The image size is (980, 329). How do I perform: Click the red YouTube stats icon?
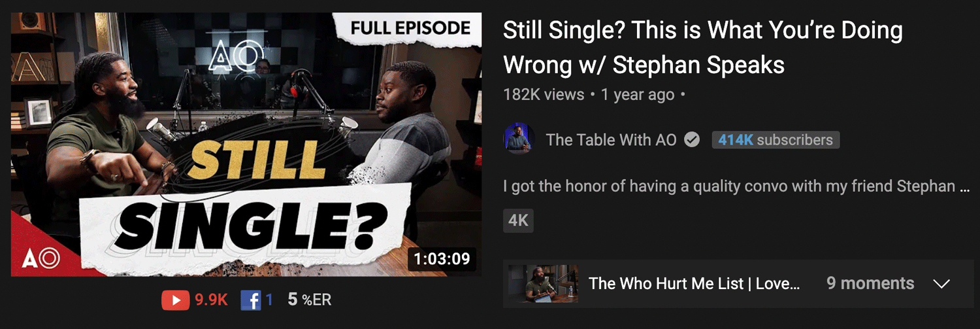click(175, 300)
